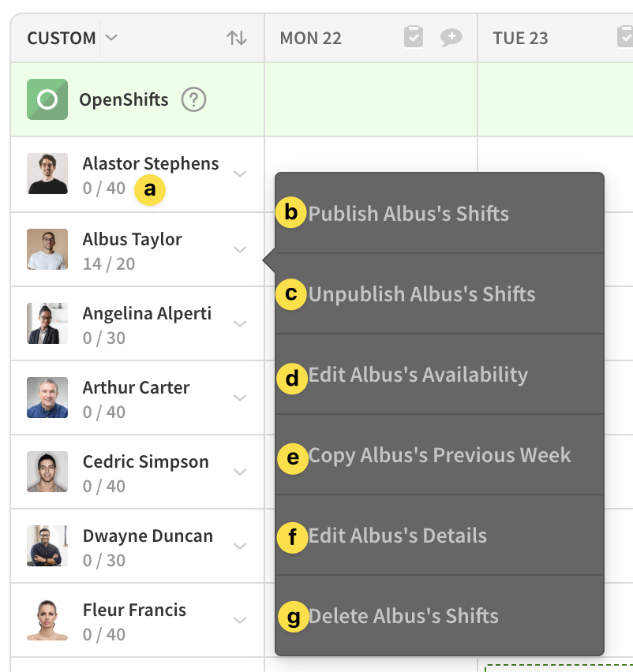
Task: Expand Alastor Stephens' options chevron
Action: point(240,174)
